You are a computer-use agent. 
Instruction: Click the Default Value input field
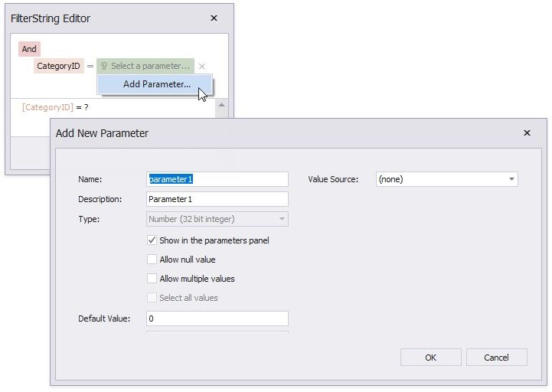click(217, 318)
